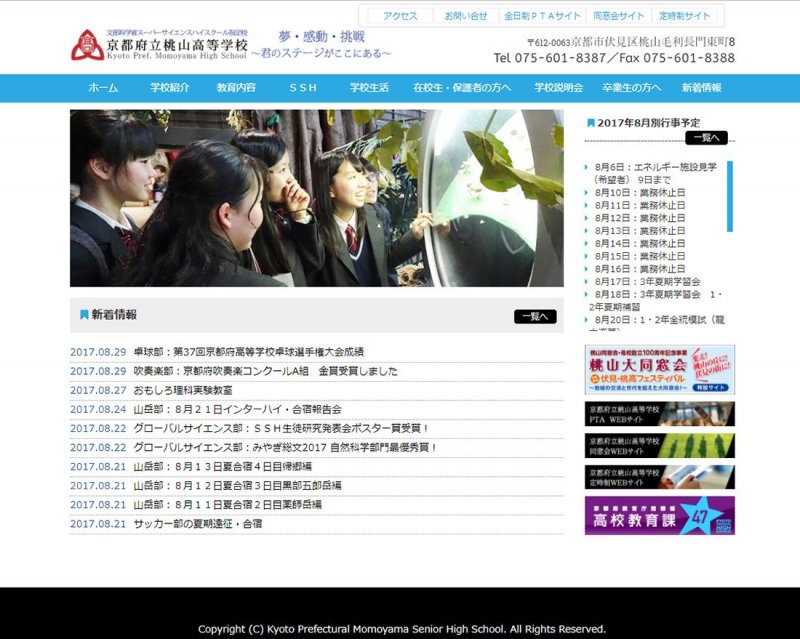
Task: Open the 同窓会WEBサイト banner
Action: (659, 446)
